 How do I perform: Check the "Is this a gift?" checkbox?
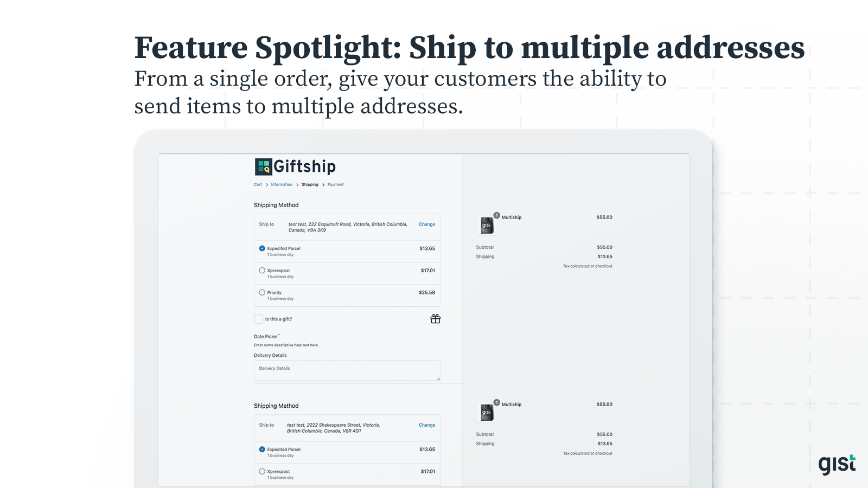[259, 319]
